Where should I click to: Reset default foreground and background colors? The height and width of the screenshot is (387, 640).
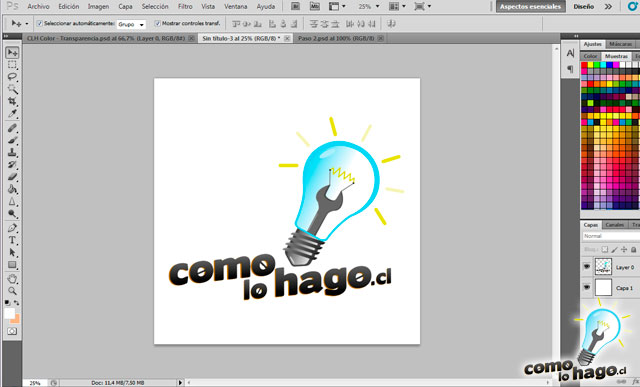coord(7,303)
